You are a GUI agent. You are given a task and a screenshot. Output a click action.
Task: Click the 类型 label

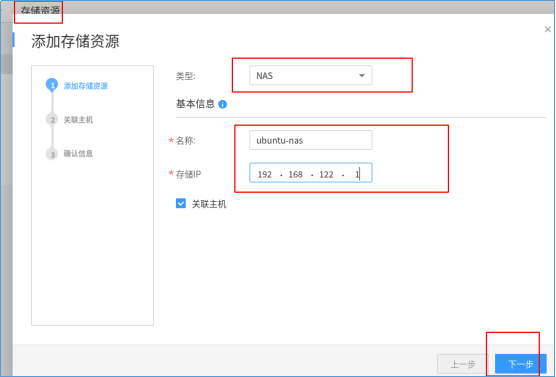[x=186, y=76]
